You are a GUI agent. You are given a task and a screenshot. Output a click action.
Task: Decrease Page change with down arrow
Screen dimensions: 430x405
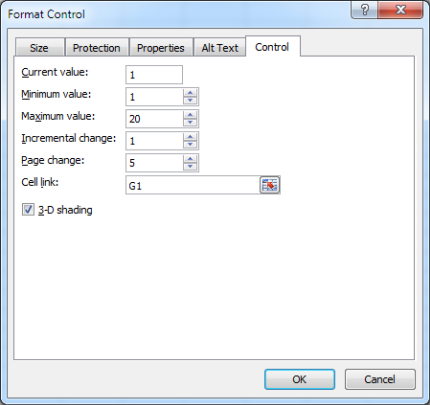coord(190,166)
